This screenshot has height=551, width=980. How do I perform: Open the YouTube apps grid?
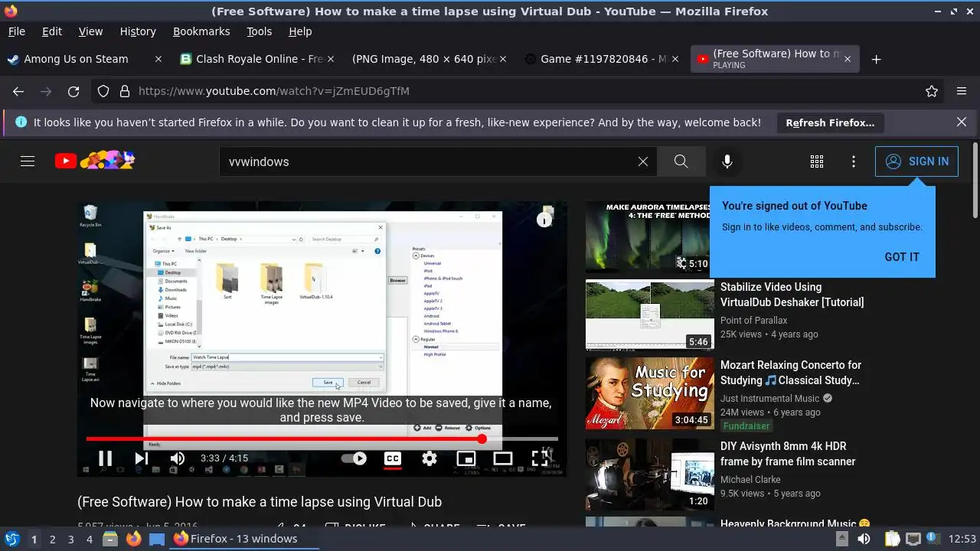817,161
